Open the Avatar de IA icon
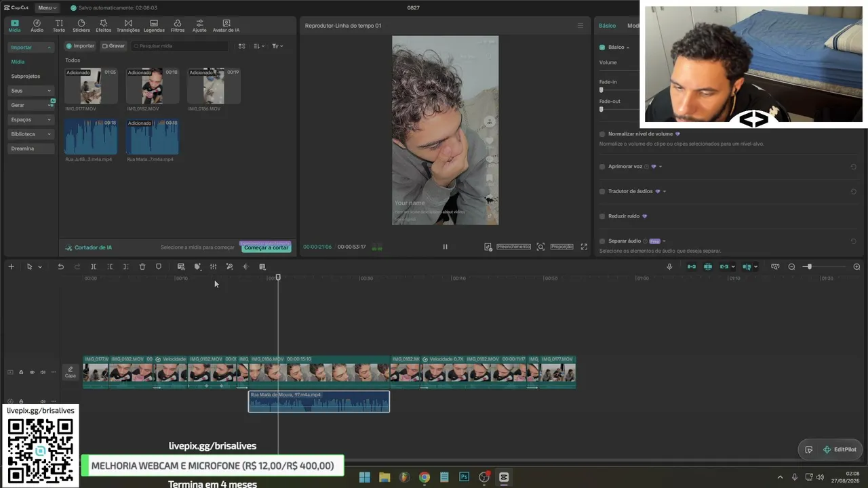The width and height of the screenshot is (868, 488). (226, 26)
